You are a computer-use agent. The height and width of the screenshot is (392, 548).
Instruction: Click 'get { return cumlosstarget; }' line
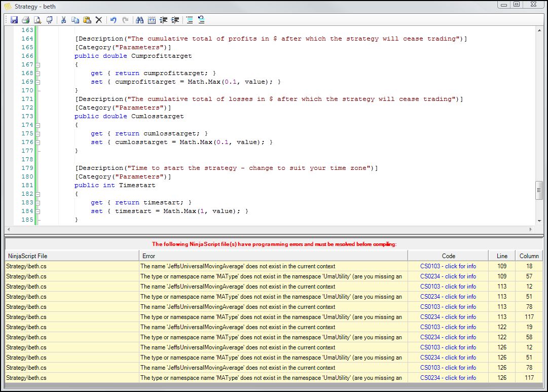pyautogui.click(x=149, y=133)
